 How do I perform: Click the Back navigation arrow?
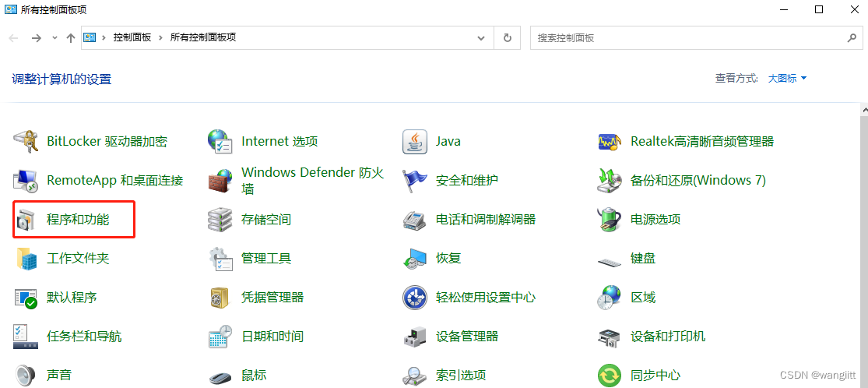pyautogui.click(x=14, y=37)
